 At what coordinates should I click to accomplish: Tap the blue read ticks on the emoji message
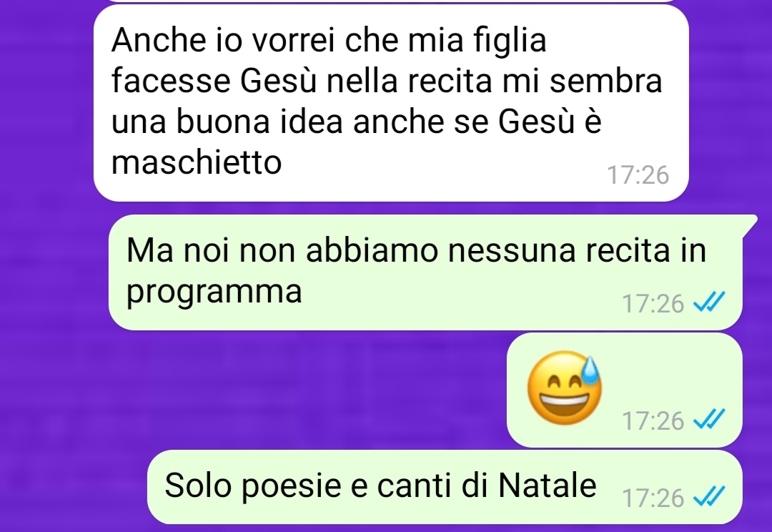pyautogui.click(x=709, y=420)
